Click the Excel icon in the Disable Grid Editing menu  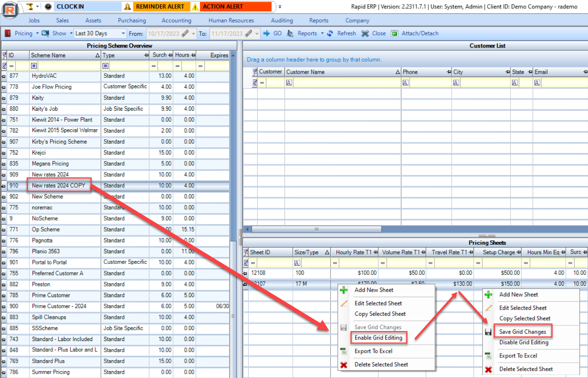(x=488, y=356)
